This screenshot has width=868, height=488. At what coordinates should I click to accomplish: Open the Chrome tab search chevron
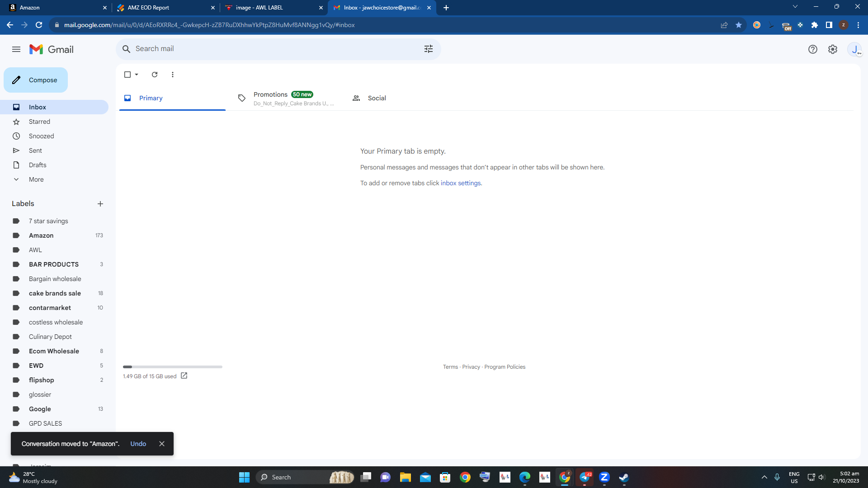(795, 7)
